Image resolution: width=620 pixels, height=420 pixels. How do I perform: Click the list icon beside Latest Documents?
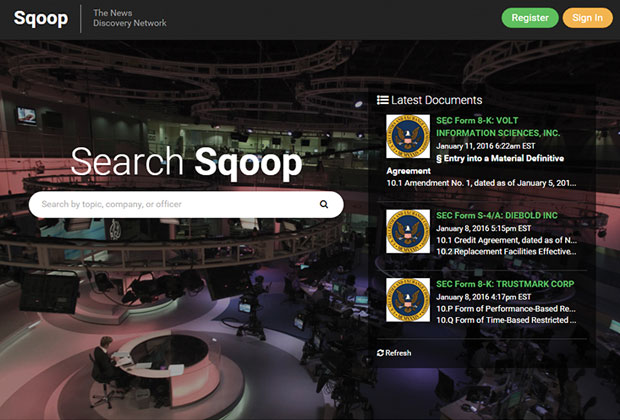[x=382, y=100]
